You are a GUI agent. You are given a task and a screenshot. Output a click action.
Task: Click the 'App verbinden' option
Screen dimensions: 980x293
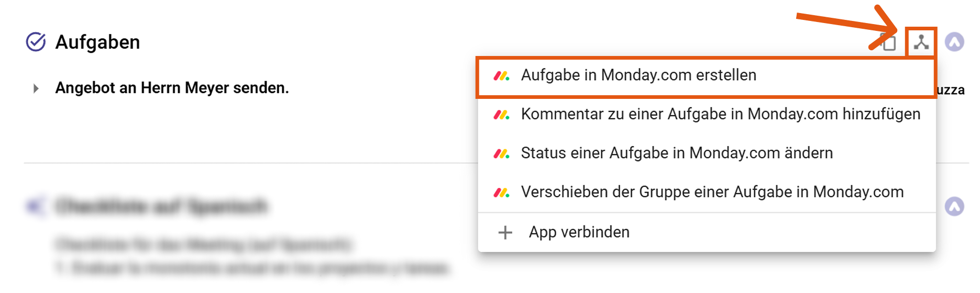579,232
